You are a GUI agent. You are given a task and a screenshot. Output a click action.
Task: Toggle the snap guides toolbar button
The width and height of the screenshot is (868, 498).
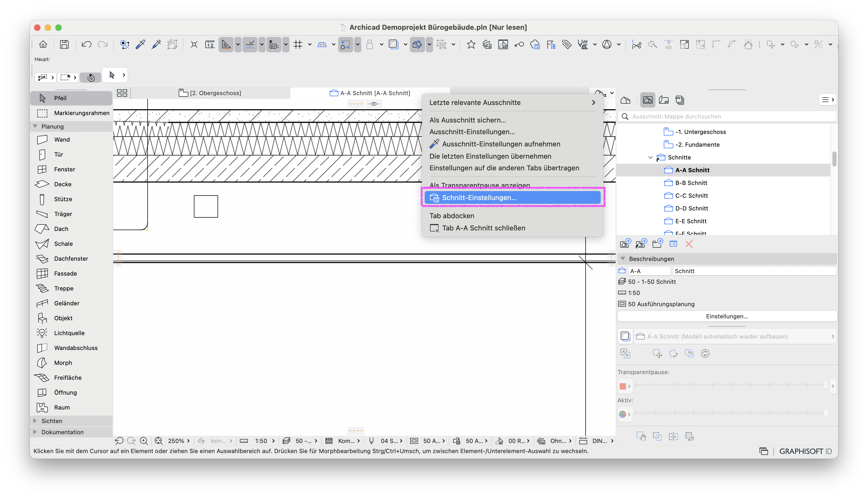pyautogui.click(x=250, y=44)
